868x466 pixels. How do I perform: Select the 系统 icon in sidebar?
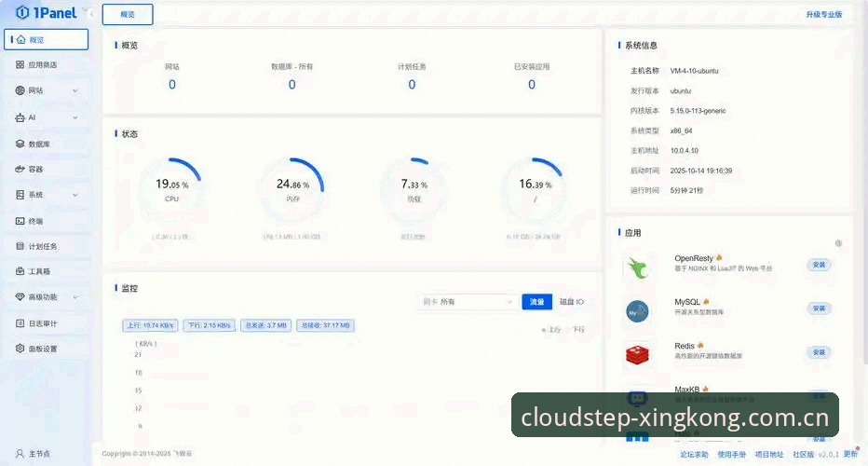point(20,195)
